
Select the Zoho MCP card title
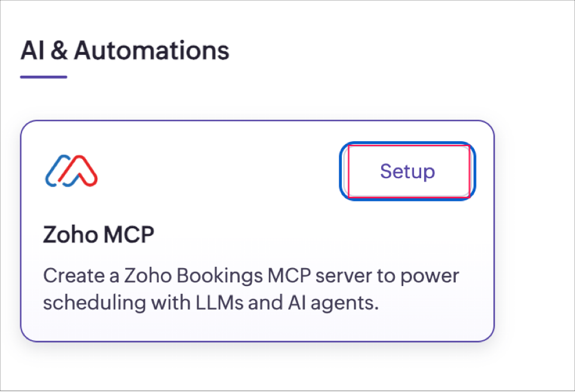[98, 235]
